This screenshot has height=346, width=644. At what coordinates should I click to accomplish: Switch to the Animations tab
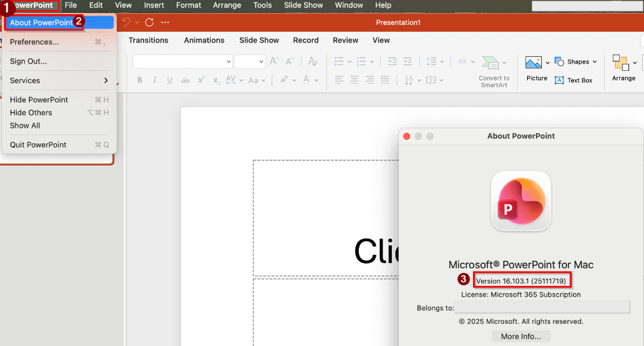click(204, 41)
